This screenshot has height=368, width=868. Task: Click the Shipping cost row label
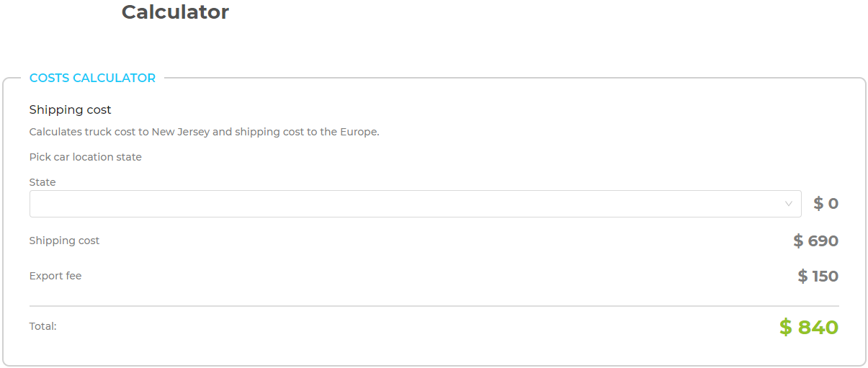pyautogui.click(x=64, y=241)
